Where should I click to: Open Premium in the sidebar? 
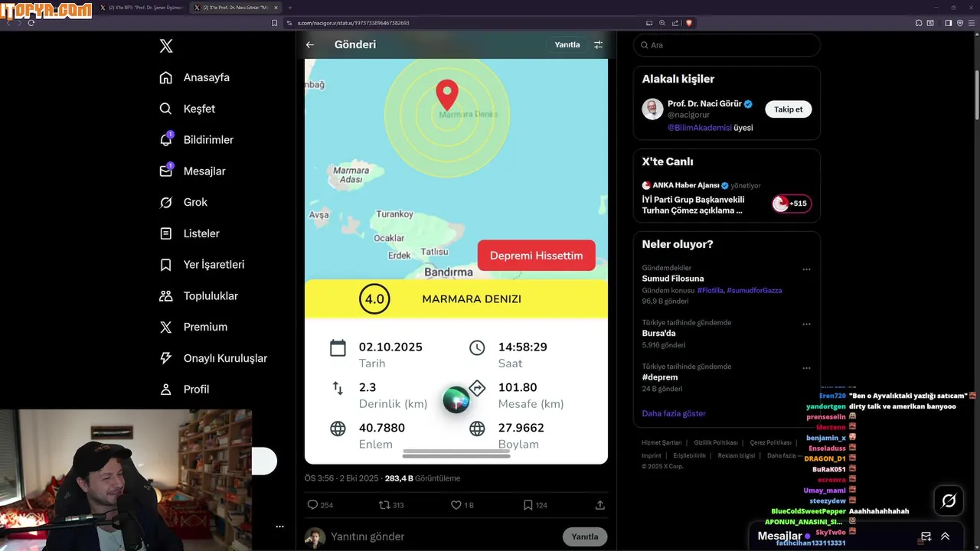point(193,327)
